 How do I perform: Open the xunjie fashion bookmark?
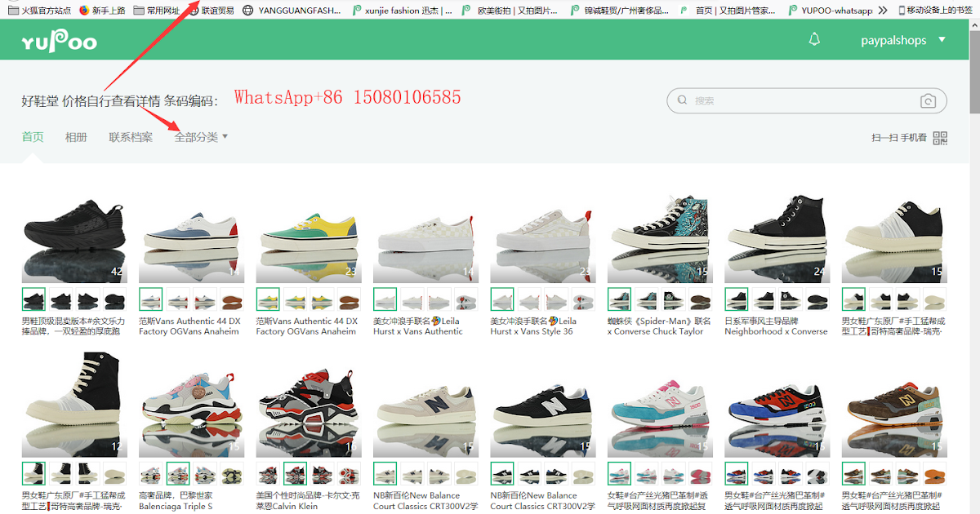point(401,11)
